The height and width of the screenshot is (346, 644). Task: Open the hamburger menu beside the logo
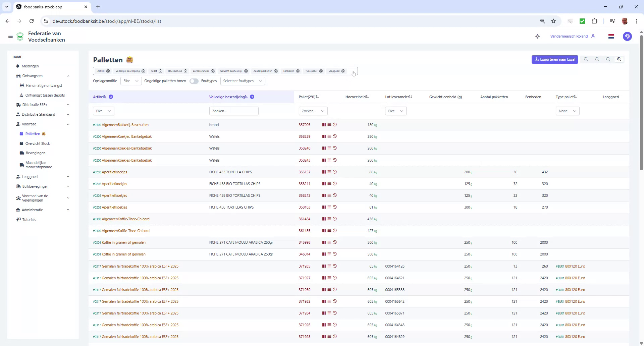tap(10, 36)
